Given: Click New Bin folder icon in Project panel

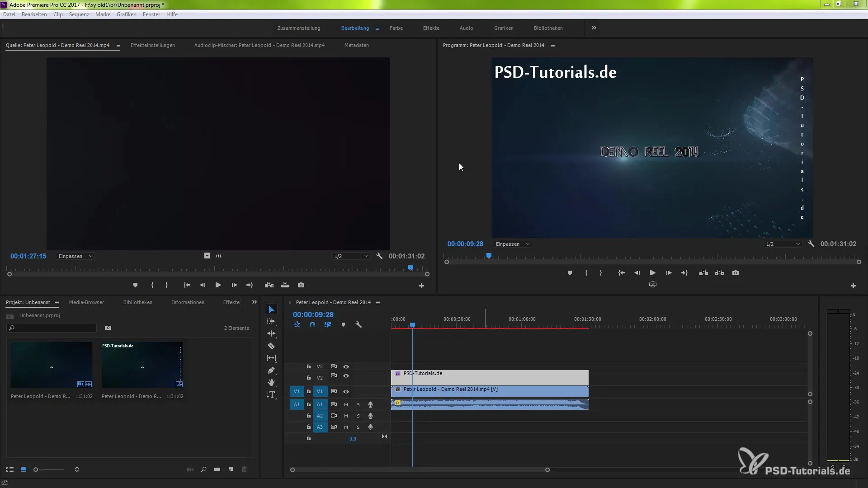Looking at the screenshot, I should pyautogui.click(x=217, y=469).
